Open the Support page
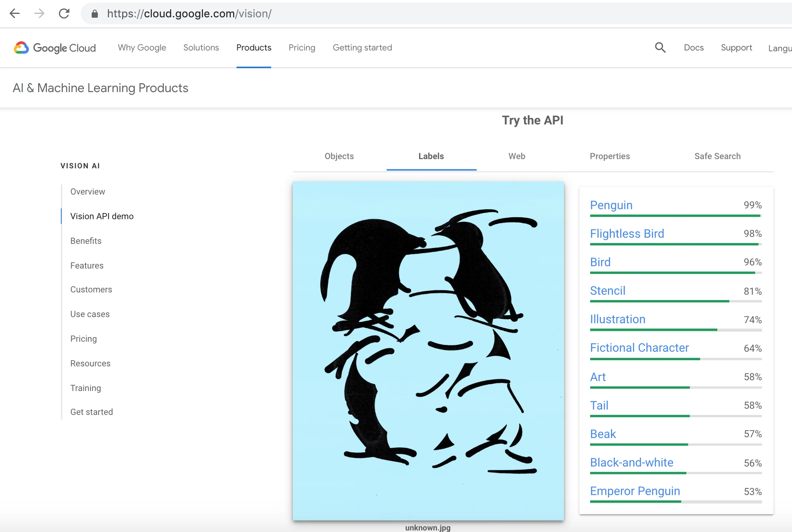Viewport: 792px width, 532px height. 736,48
